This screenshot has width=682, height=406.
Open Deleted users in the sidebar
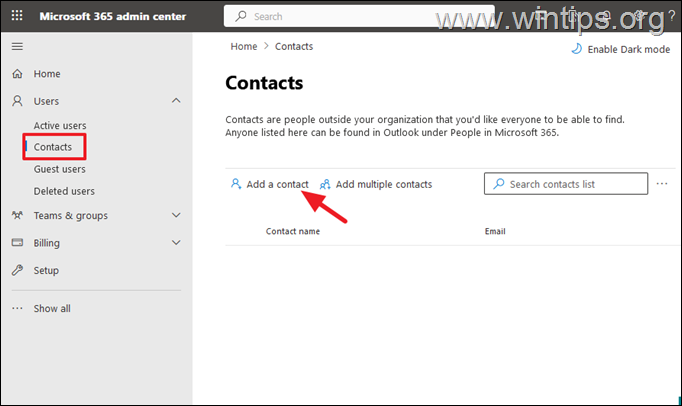pos(64,191)
